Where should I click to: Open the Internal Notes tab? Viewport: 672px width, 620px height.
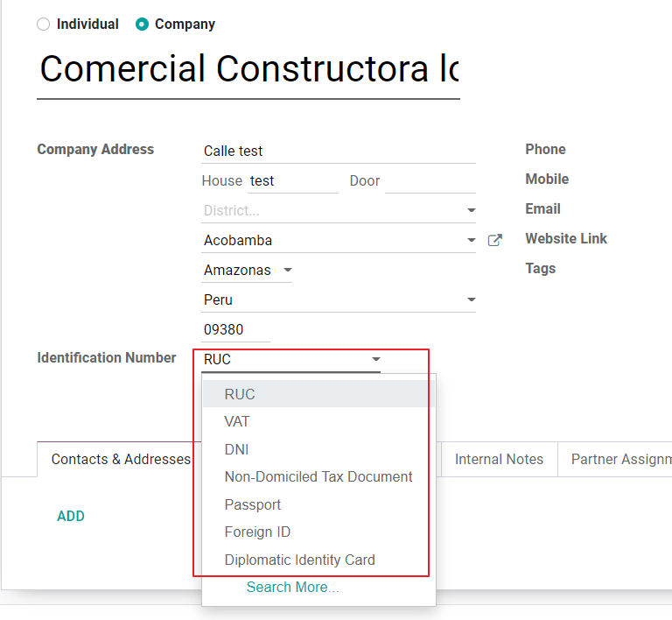tap(499, 459)
